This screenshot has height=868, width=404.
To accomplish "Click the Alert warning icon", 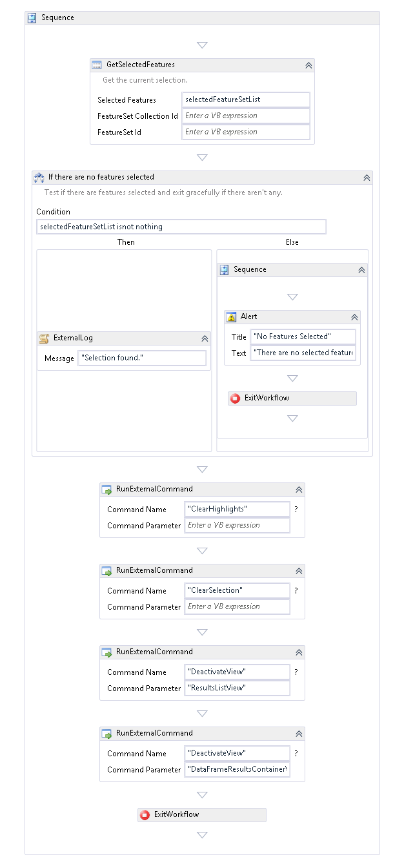I will pyautogui.click(x=231, y=317).
